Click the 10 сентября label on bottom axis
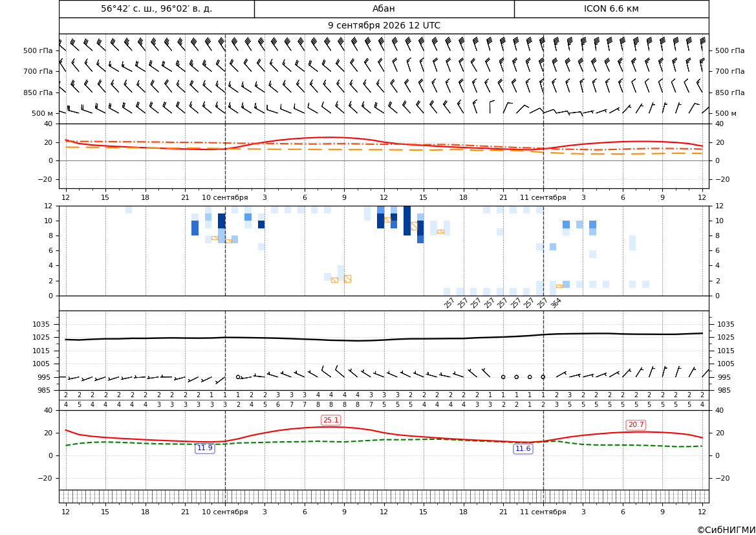The width and height of the screenshot is (756, 535). click(x=224, y=512)
